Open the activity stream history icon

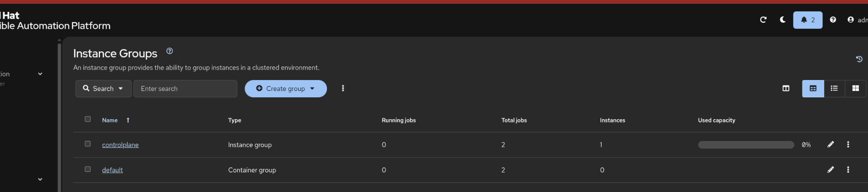859,59
